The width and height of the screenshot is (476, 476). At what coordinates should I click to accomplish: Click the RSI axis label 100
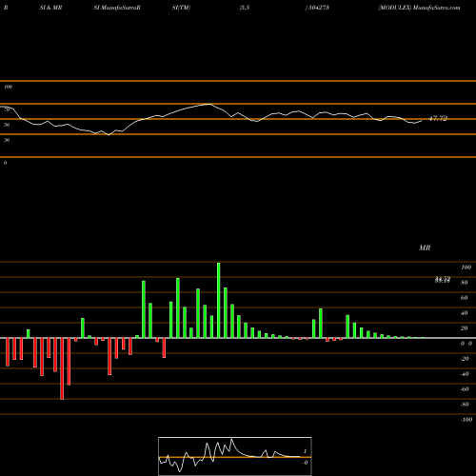pos(8,87)
